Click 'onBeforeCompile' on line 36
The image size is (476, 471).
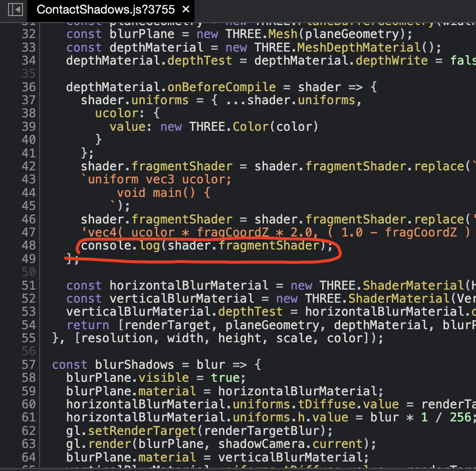(x=221, y=87)
